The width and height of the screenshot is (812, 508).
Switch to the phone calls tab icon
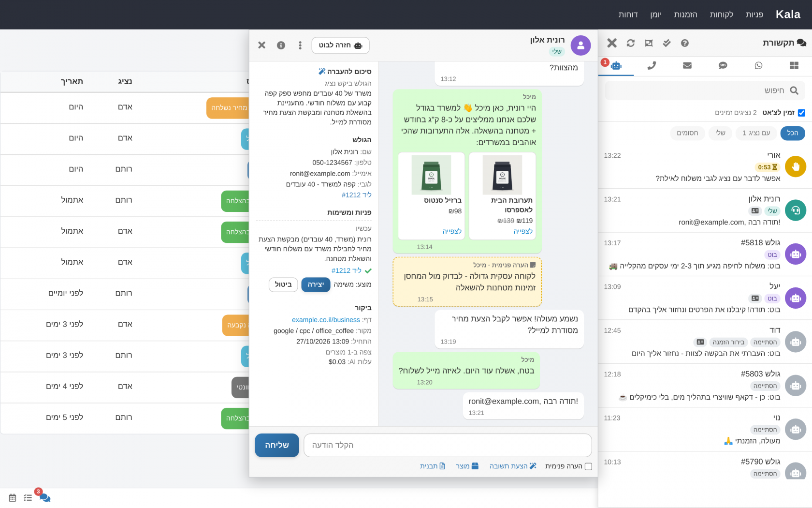click(x=652, y=65)
